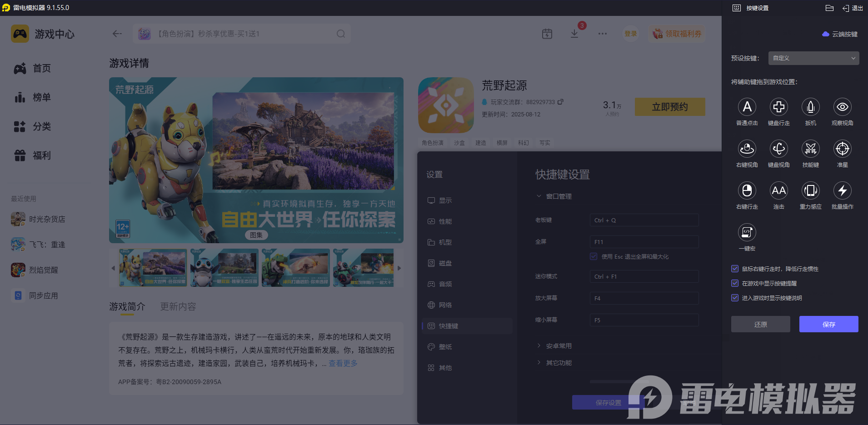868x425 pixels.
Task: Uncheck 进入游戏时显示按键说明
Action: point(734,298)
